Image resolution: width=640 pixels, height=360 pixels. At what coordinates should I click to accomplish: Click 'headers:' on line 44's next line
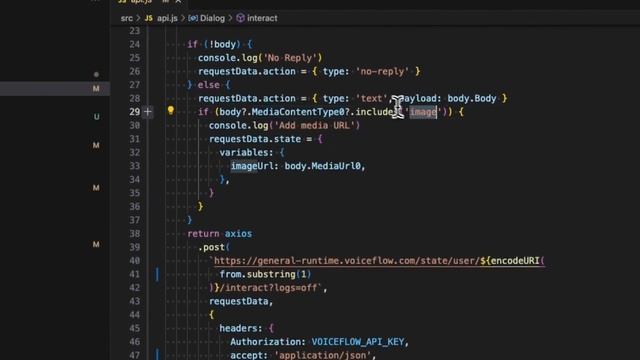pyautogui.click(x=241, y=328)
